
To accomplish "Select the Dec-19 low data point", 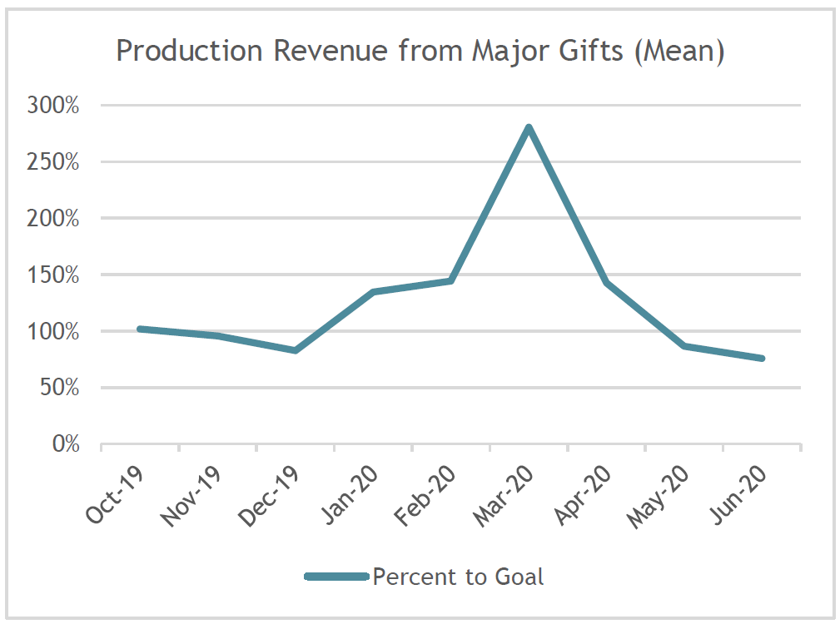I will 296,350.
